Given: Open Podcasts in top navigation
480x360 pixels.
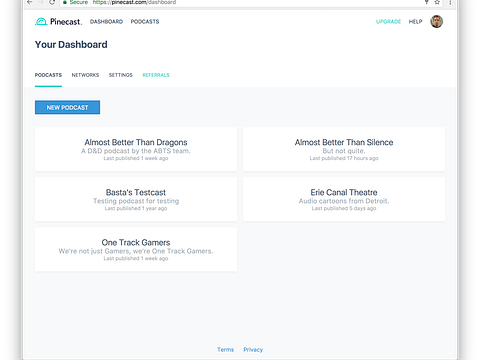Looking at the screenshot, I should point(145,22).
